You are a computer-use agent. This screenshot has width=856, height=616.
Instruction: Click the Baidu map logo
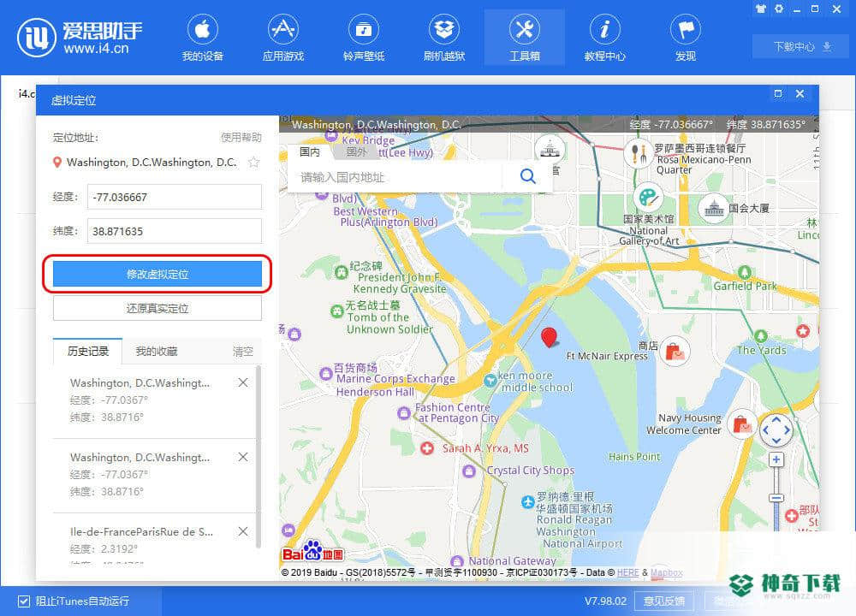pos(312,552)
